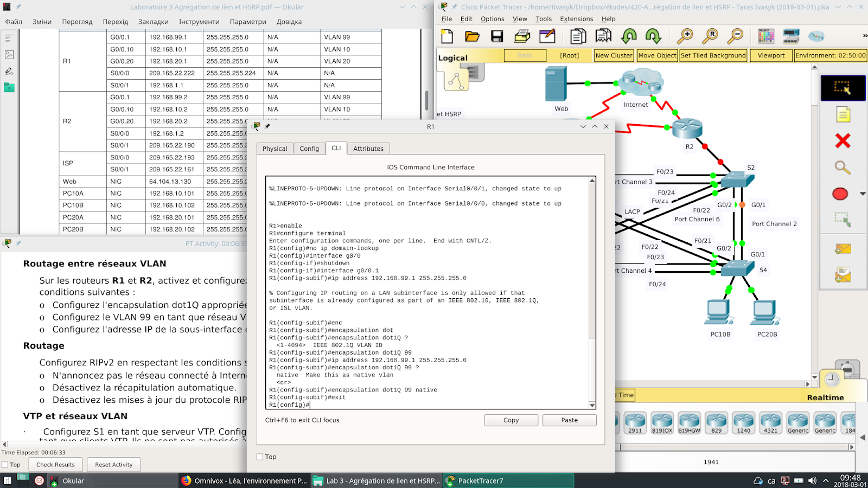This screenshot has height=488, width=868.
Task: Click Reset Activity button
Action: (x=114, y=465)
